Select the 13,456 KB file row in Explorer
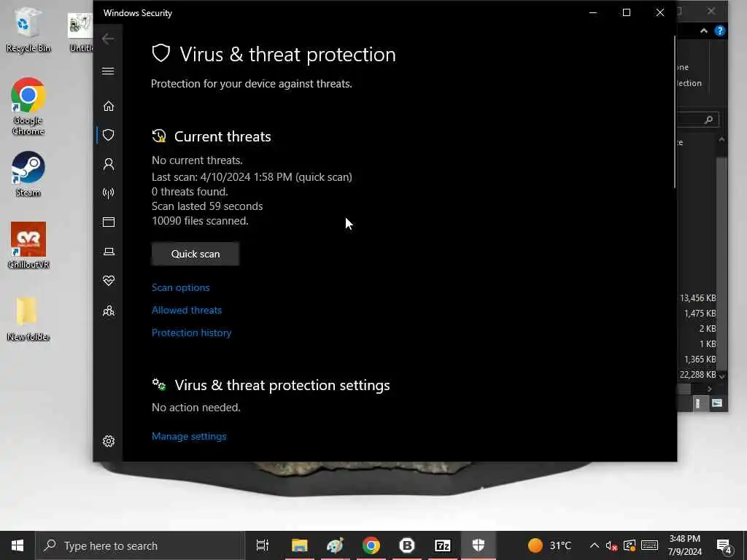Viewport: 747px width, 560px height. pyautogui.click(x=697, y=298)
